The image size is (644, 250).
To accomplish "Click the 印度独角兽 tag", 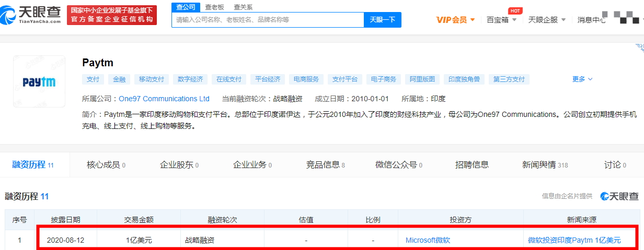I will tap(464, 79).
